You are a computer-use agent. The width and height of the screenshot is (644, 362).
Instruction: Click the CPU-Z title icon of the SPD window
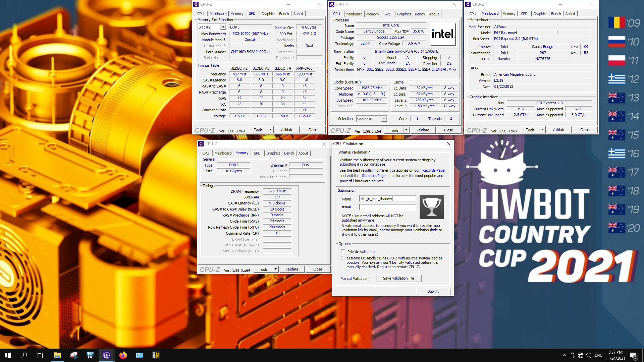tap(196, 4)
